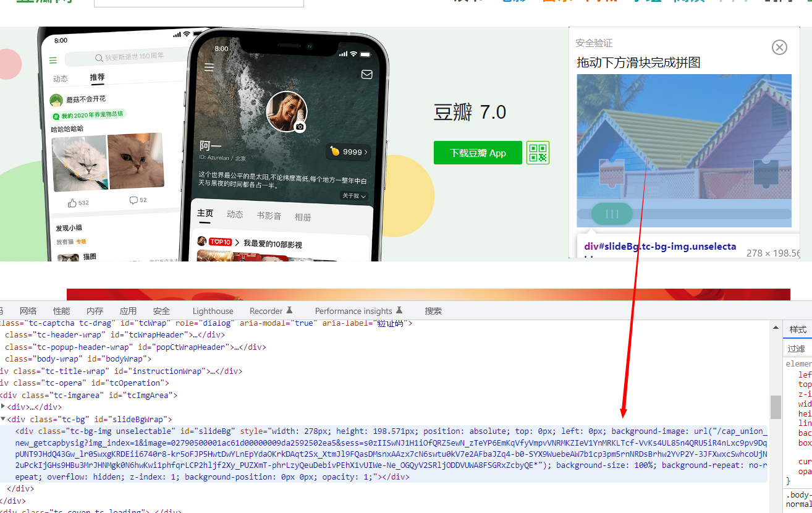
Task: Tap the 推荐 tab in the left phone
Action: click(x=97, y=77)
